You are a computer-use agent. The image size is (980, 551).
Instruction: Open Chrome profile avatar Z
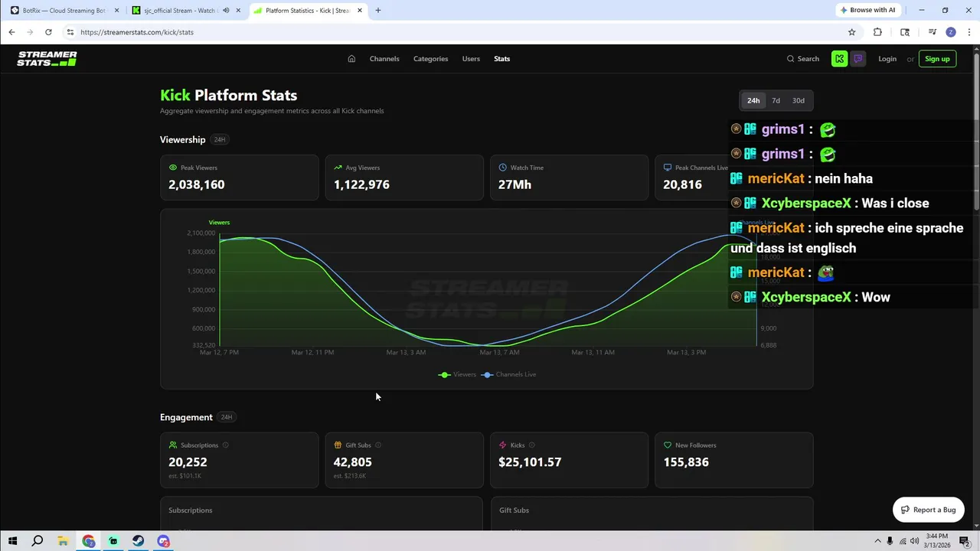pyautogui.click(x=951, y=32)
